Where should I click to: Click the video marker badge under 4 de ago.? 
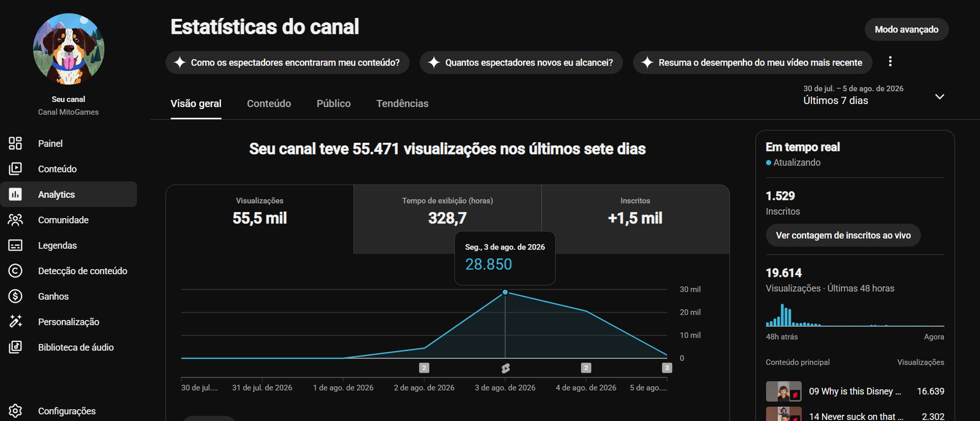click(586, 368)
